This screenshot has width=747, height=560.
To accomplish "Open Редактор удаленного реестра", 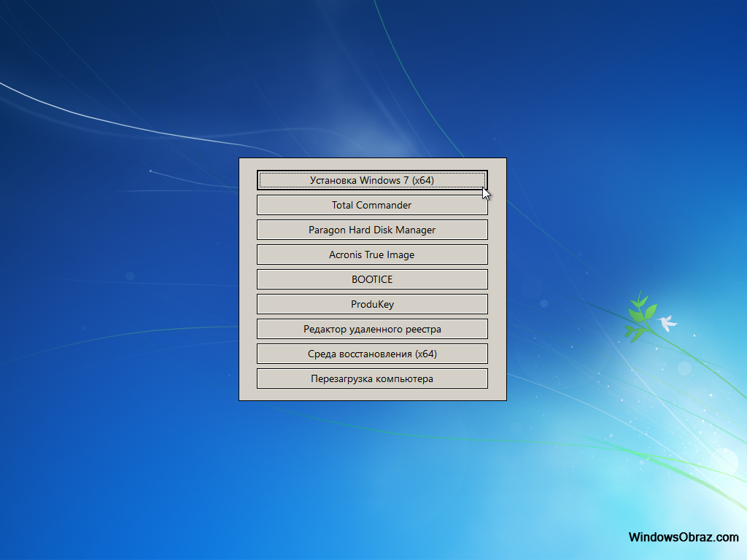I will click(372, 329).
